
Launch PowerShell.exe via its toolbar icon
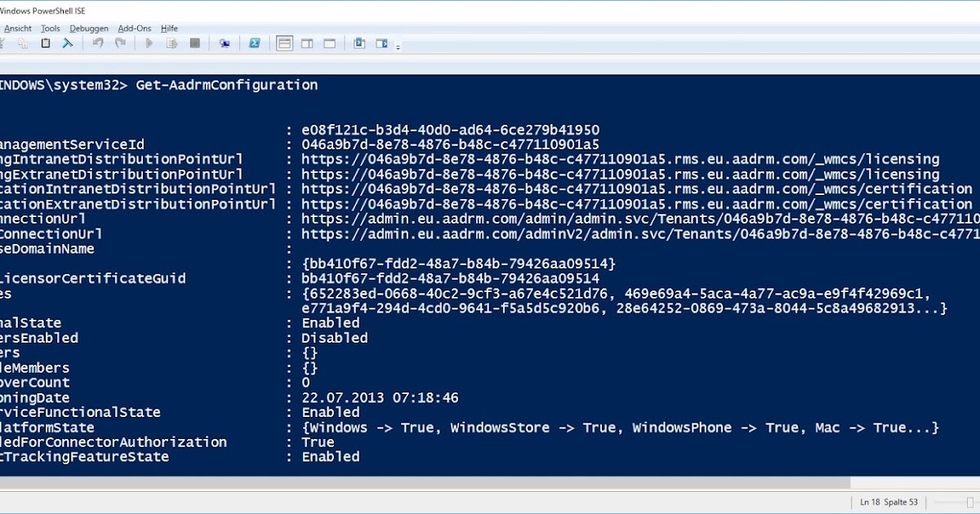pos(255,43)
